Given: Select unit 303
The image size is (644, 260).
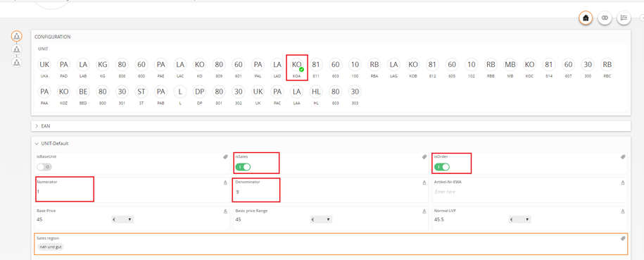Looking at the screenshot, I should (x=355, y=92).
